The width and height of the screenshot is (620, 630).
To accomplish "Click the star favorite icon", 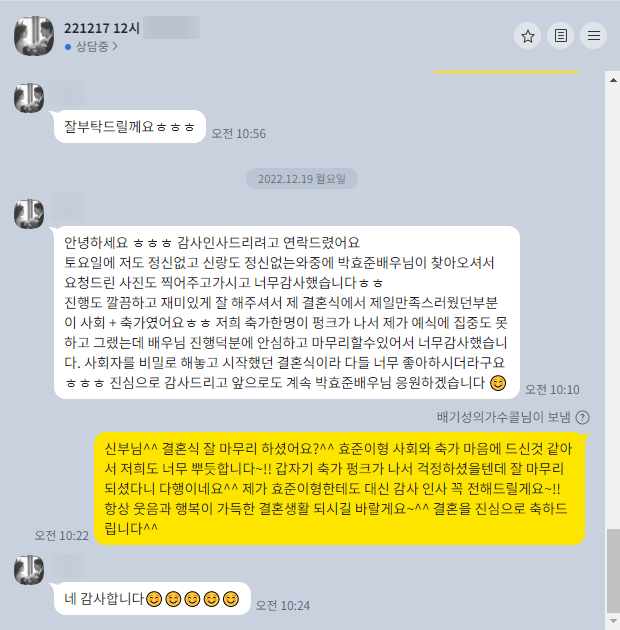I will 527,36.
